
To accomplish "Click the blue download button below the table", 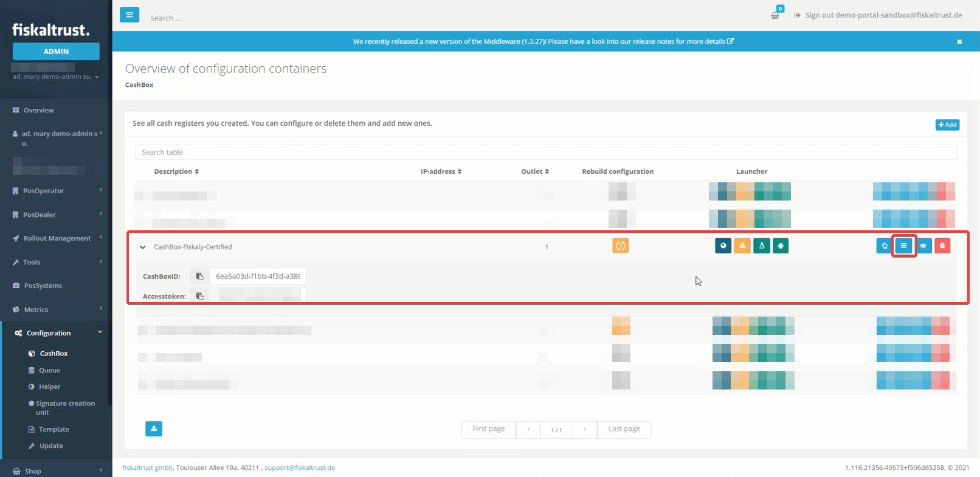I will point(154,429).
